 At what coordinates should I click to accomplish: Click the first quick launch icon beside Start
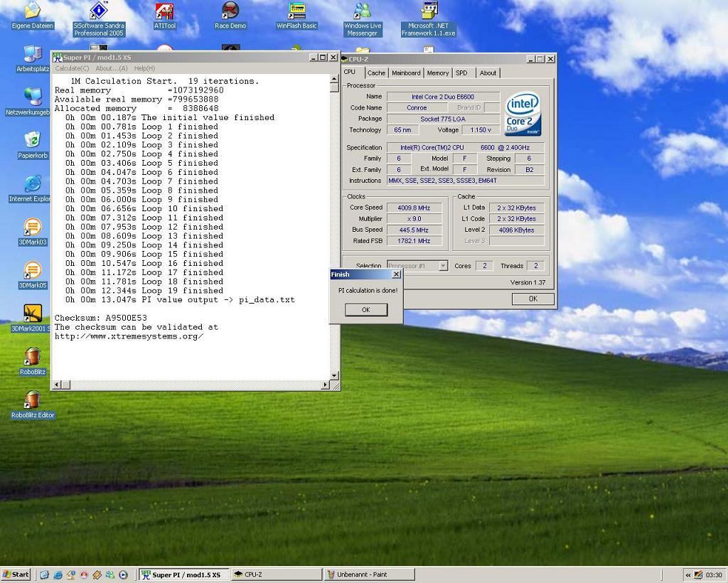click(45, 574)
